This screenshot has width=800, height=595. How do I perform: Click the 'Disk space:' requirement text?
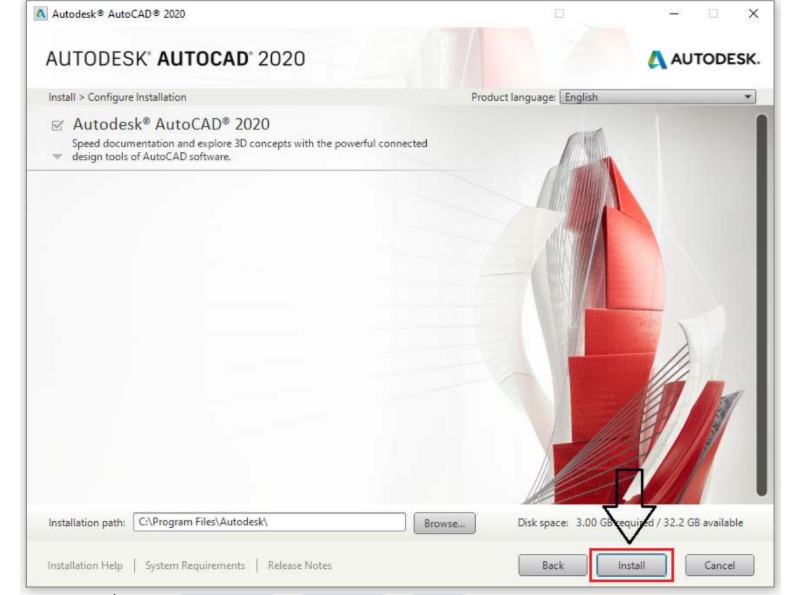tap(630, 523)
